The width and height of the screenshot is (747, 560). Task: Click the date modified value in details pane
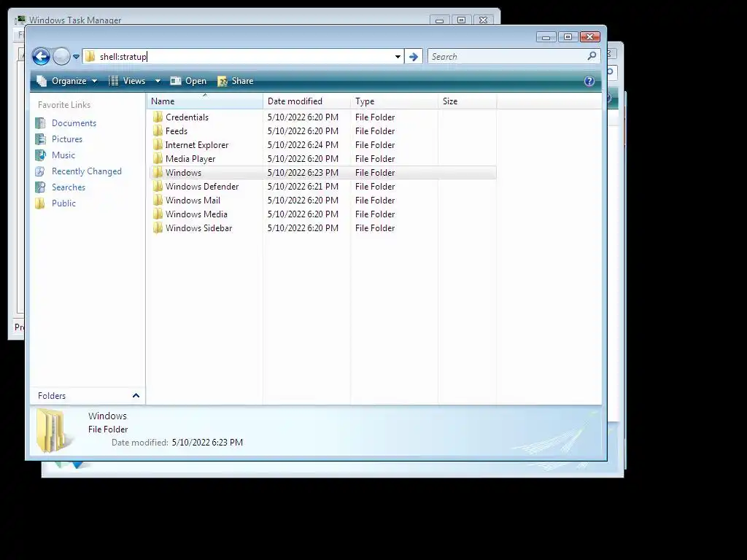tap(207, 443)
